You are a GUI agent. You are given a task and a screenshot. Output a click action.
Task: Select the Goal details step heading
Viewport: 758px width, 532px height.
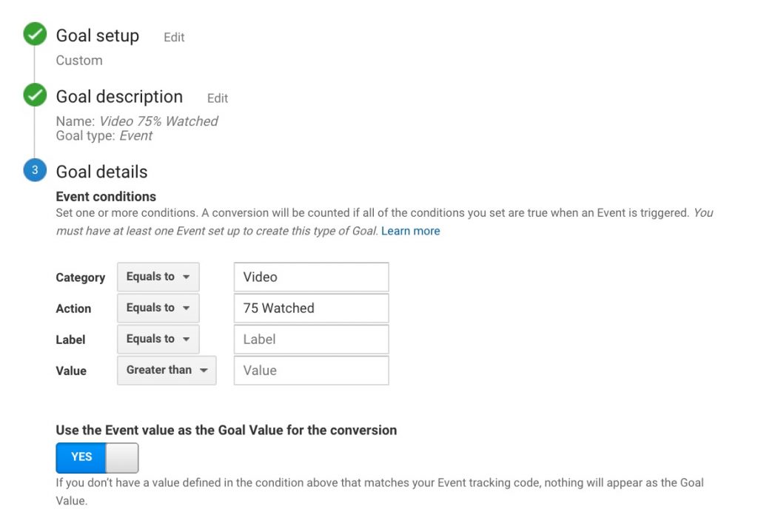click(101, 172)
